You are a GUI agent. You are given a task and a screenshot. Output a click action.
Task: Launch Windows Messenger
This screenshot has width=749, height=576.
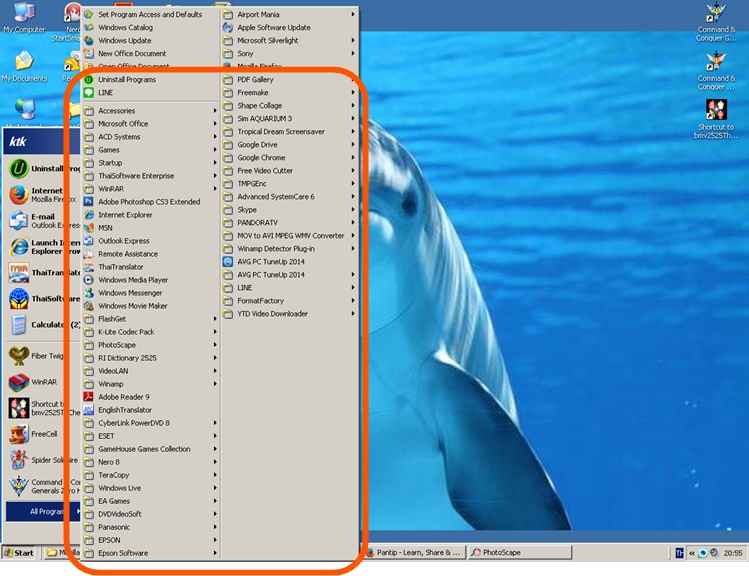[x=150, y=293]
